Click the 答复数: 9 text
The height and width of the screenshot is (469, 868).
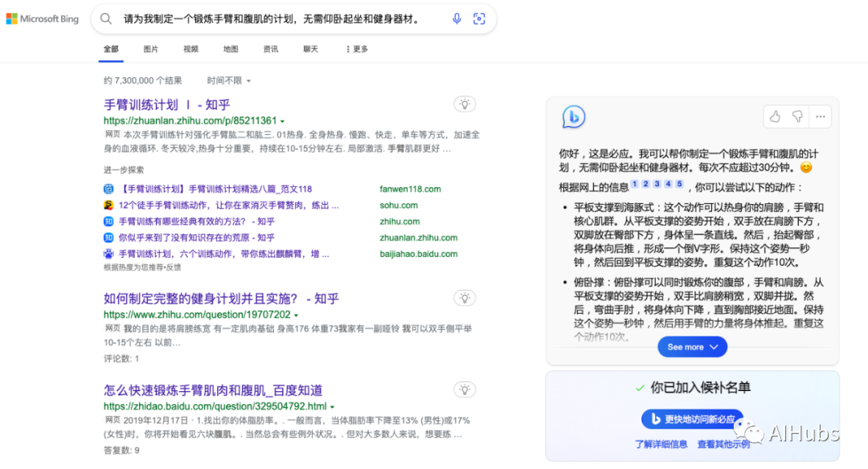point(121,451)
